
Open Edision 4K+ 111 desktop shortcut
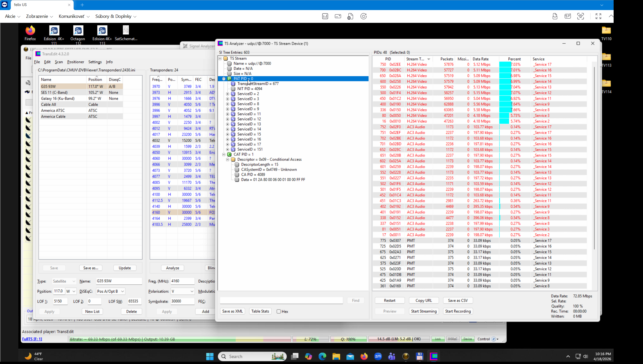[54, 35]
